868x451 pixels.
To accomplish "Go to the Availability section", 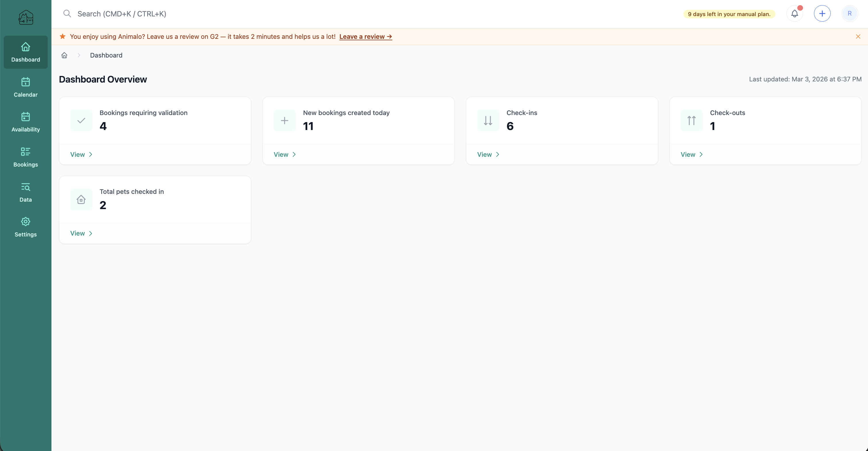I will tap(26, 122).
